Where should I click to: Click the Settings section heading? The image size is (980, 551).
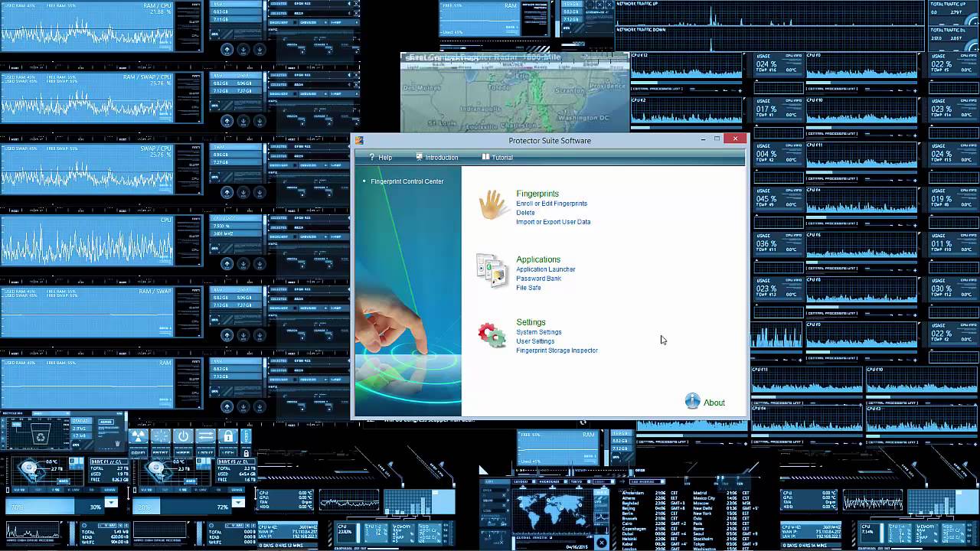531,322
